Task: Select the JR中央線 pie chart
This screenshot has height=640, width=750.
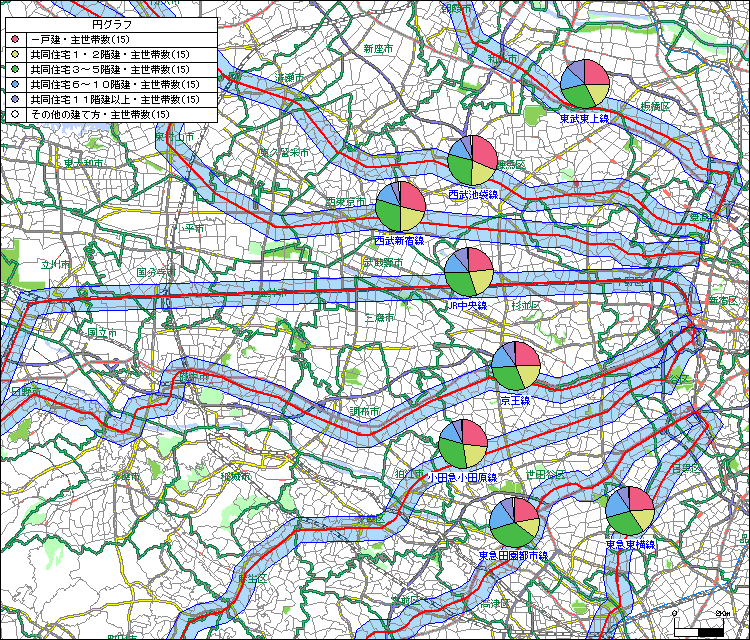Action: pyautogui.click(x=468, y=272)
